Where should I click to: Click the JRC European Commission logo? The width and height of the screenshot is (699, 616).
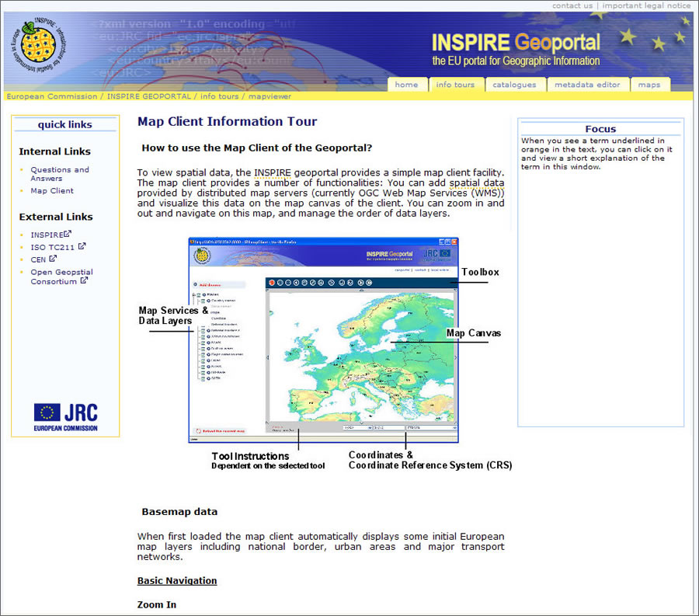pos(65,417)
